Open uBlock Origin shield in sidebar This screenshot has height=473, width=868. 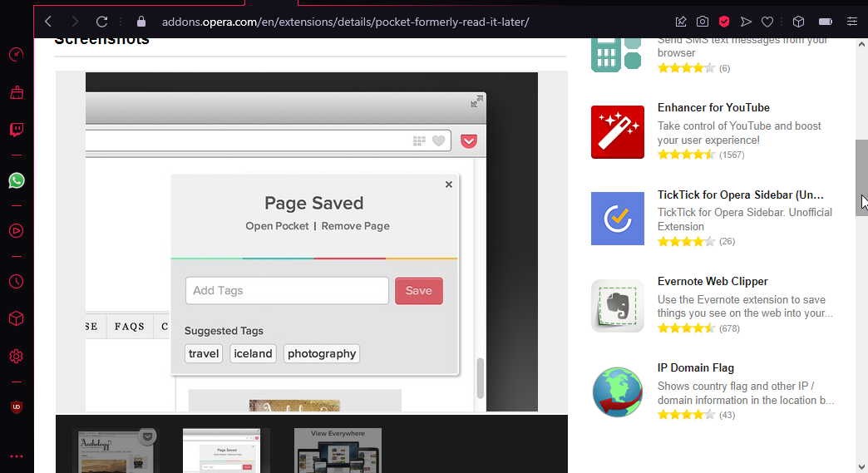tap(17, 407)
